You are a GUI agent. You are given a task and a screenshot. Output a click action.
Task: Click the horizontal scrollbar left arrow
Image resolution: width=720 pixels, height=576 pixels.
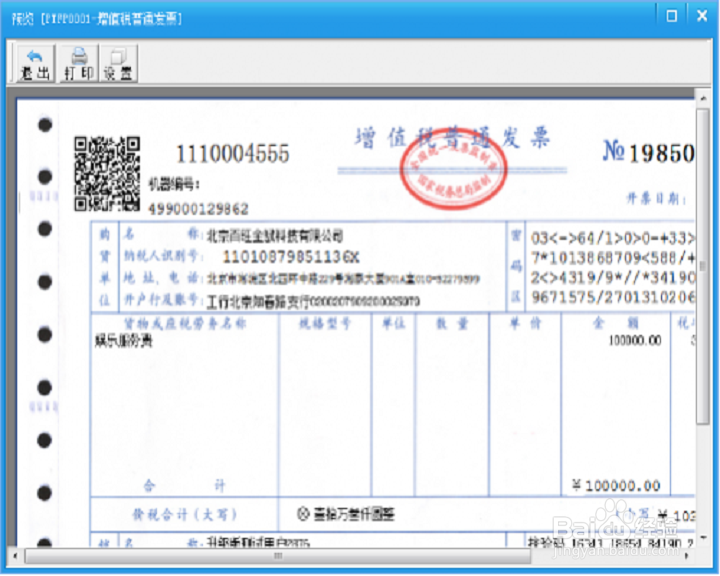point(16,556)
